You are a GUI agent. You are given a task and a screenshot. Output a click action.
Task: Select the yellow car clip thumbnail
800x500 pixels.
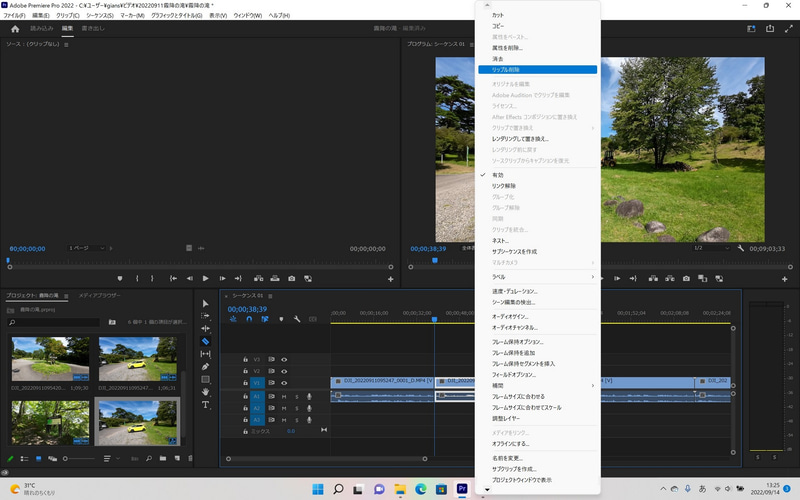click(x=137, y=356)
